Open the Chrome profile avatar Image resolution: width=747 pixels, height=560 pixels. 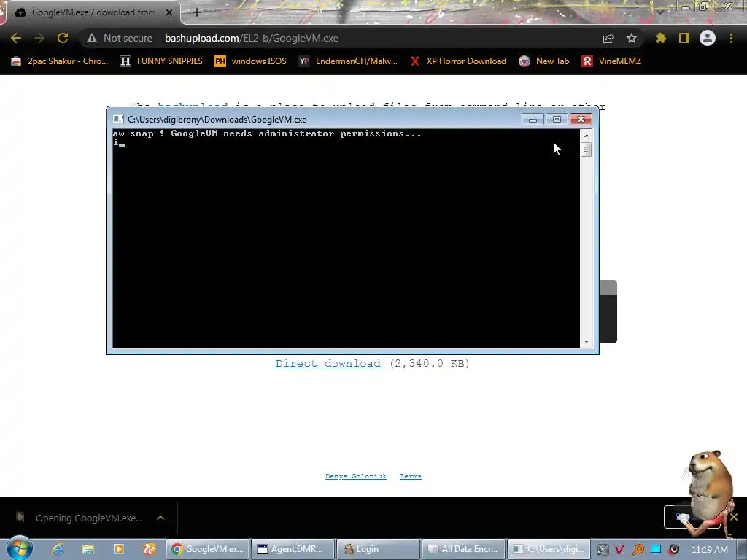point(708,38)
